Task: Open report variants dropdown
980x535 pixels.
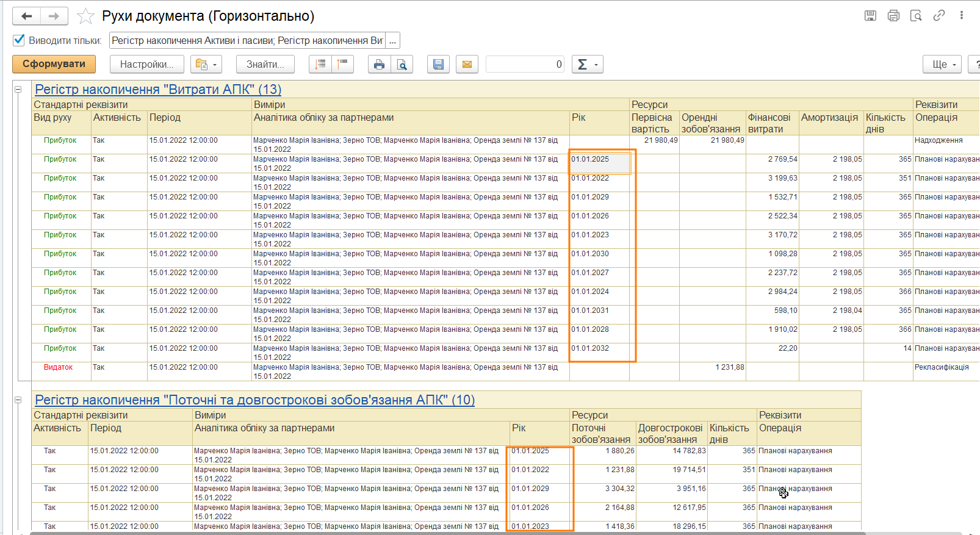Action: (x=206, y=64)
